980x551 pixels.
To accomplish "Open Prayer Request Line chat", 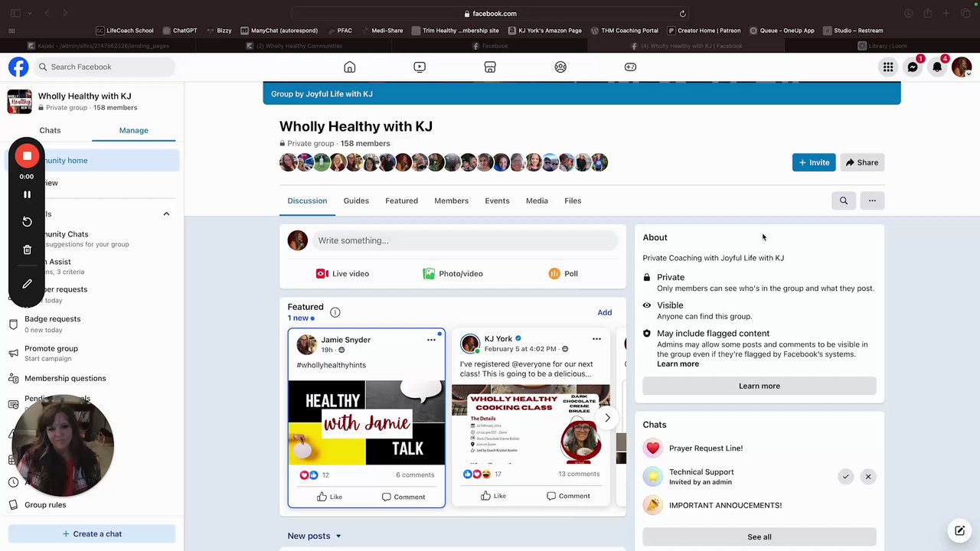I will [x=706, y=448].
